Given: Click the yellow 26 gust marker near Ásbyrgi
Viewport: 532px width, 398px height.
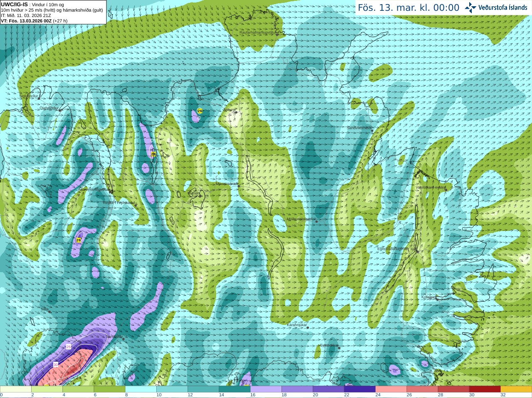Looking at the screenshot, I should click(x=200, y=111).
